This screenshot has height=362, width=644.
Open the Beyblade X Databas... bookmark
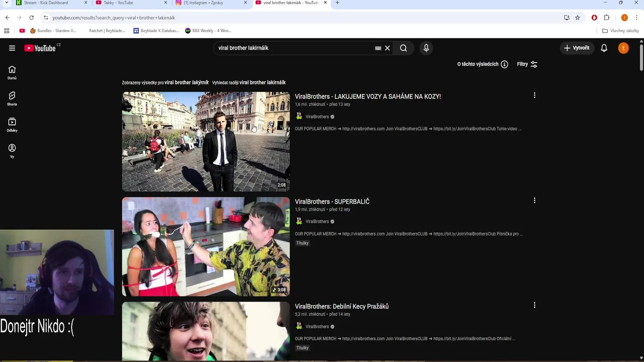pos(156,31)
